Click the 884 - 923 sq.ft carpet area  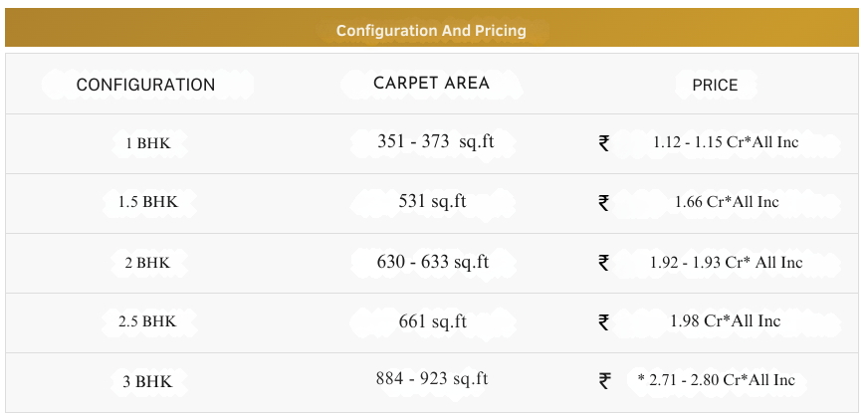tap(432, 379)
